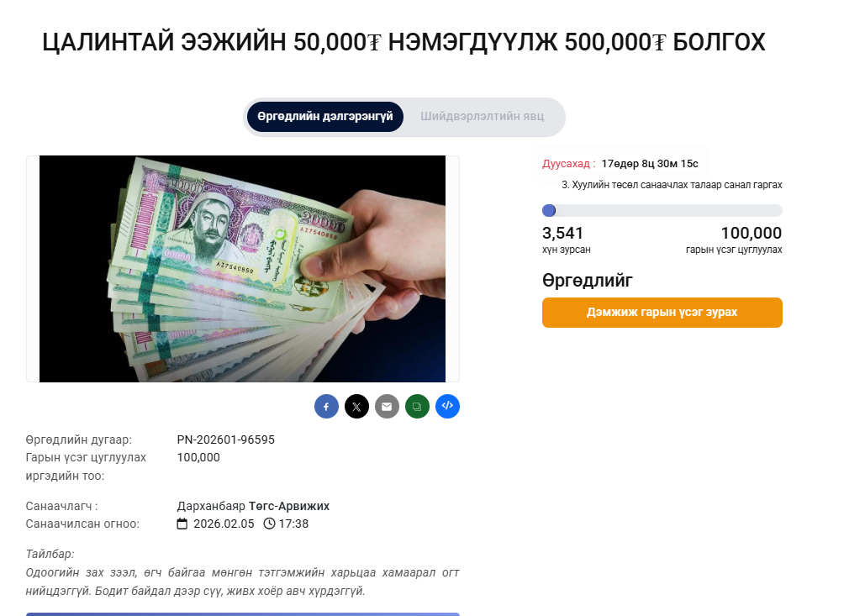
Task: Click the signature progress bar handle
Action: pos(549,211)
